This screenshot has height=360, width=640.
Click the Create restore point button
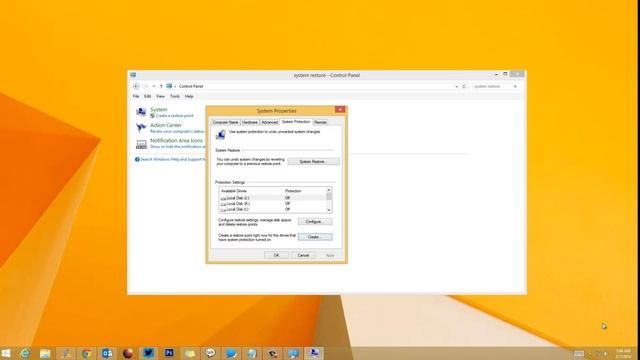(x=315, y=237)
